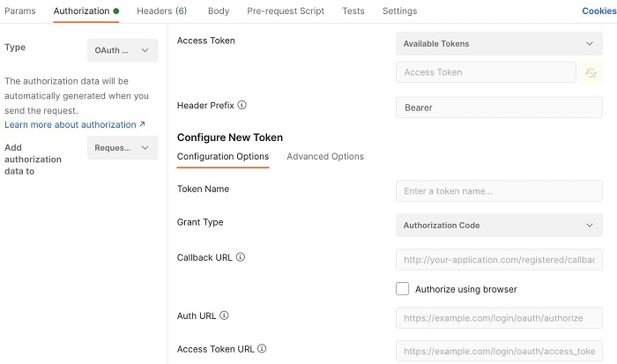Click the Header Prefix Bearer field
This screenshot has height=364, width=617.
pos(499,108)
